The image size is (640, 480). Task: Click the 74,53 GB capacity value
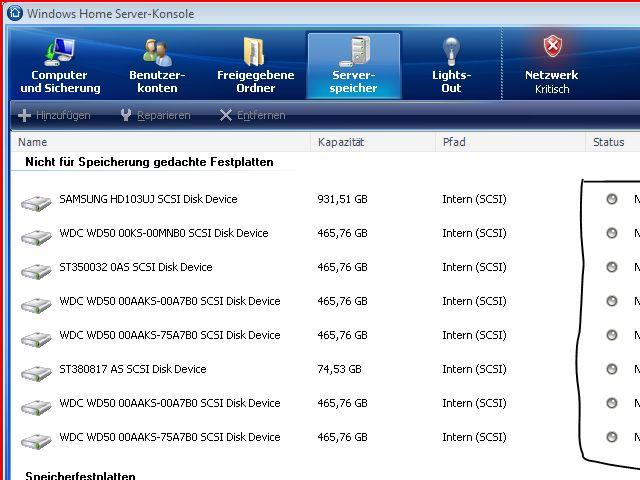[x=339, y=369]
